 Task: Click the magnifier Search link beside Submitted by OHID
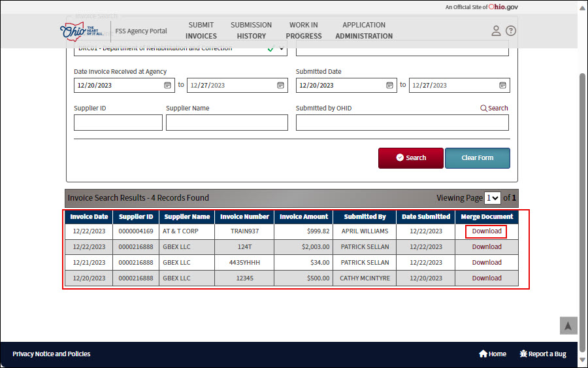pyautogui.click(x=494, y=108)
